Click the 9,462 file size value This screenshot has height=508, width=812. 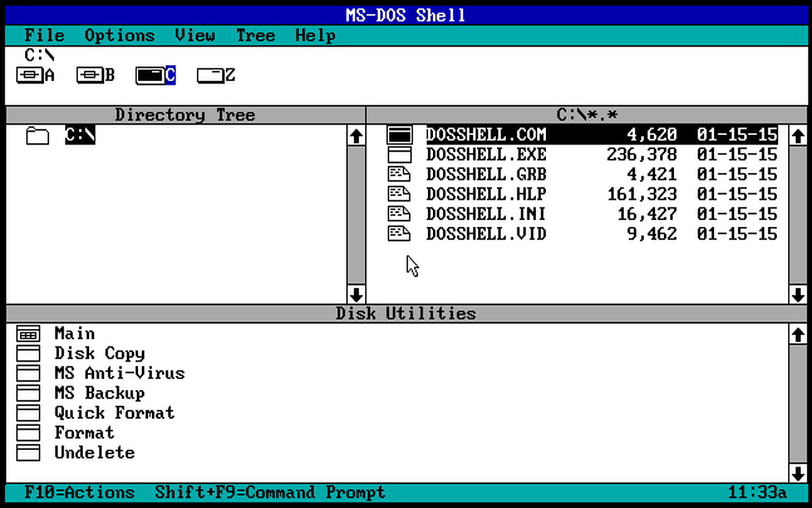point(652,234)
